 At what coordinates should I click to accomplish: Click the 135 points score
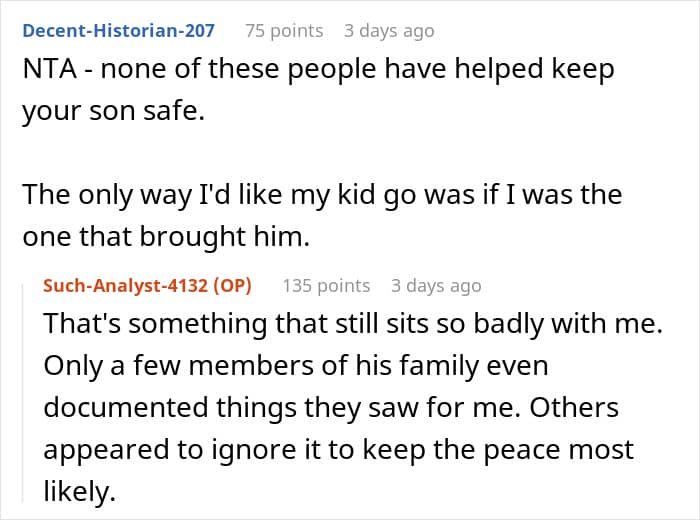coord(326,286)
